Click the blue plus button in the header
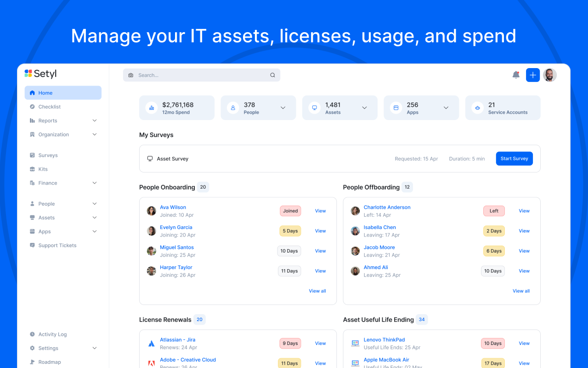Image resolution: width=588 pixels, height=368 pixels. 532,75
